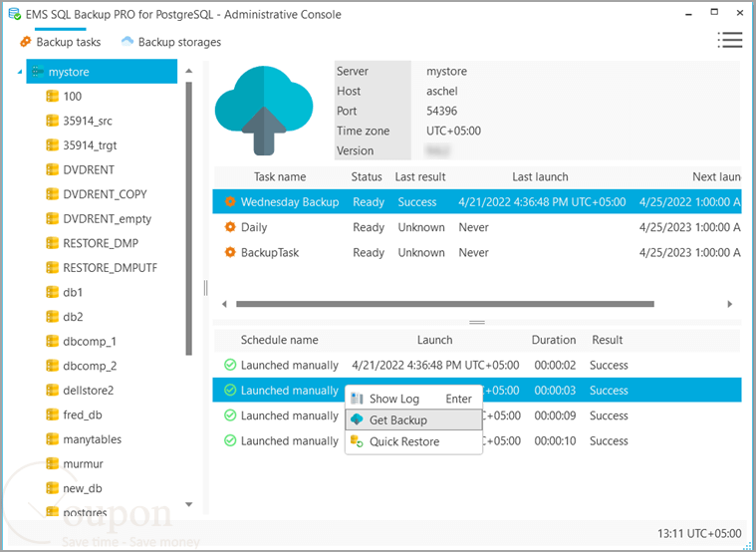Sort by Launch column header

coord(434,340)
